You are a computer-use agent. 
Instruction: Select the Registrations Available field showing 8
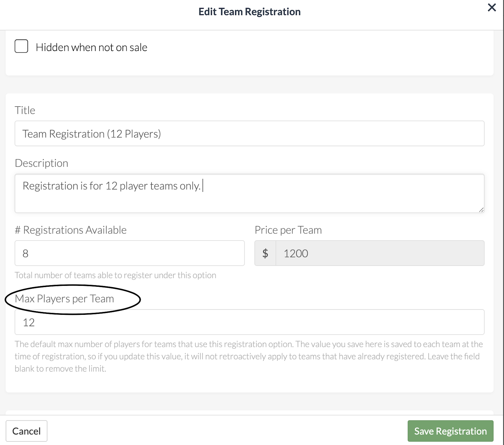pyautogui.click(x=129, y=253)
